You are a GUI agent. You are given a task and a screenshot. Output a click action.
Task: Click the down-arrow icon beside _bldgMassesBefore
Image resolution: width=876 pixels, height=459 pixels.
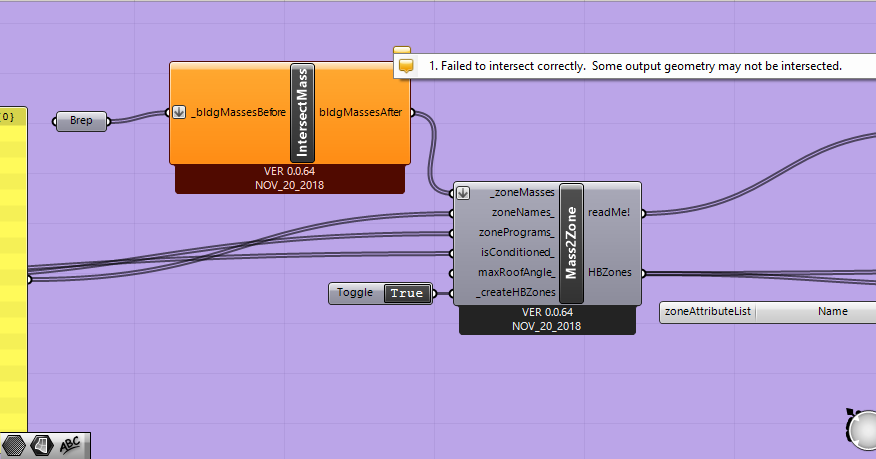point(179,112)
